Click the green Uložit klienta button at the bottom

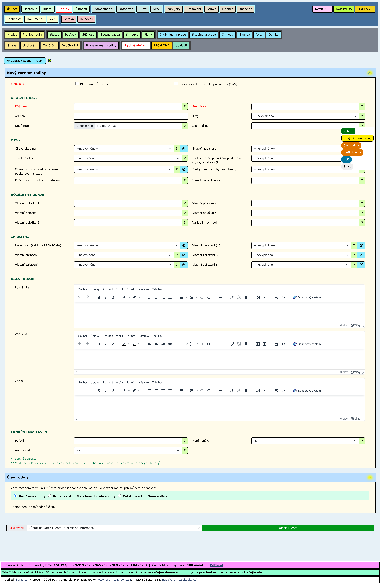[x=288, y=528]
